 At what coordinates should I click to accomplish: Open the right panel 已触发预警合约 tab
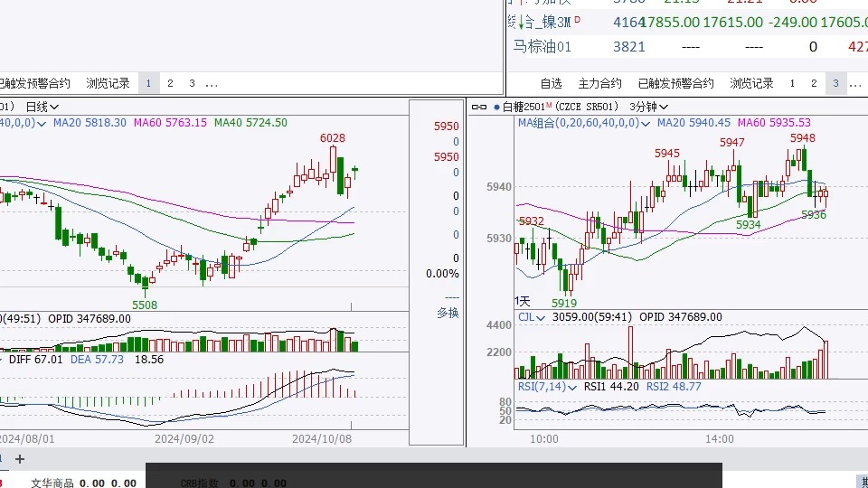click(x=675, y=83)
